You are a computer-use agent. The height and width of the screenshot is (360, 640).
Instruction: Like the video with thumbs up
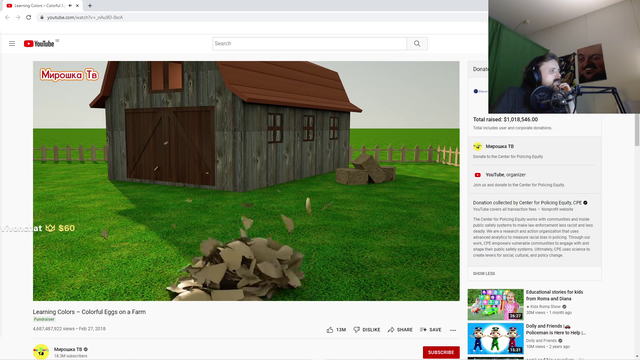pyautogui.click(x=336, y=330)
